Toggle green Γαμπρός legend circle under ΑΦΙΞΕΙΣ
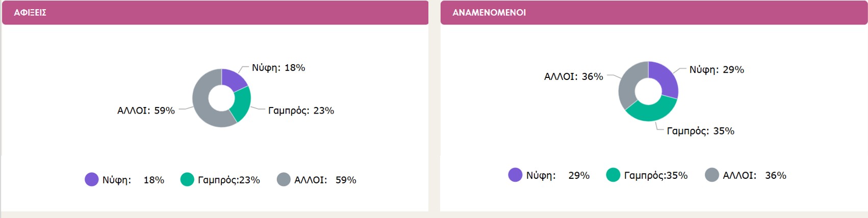 click(x=187, y=179)
